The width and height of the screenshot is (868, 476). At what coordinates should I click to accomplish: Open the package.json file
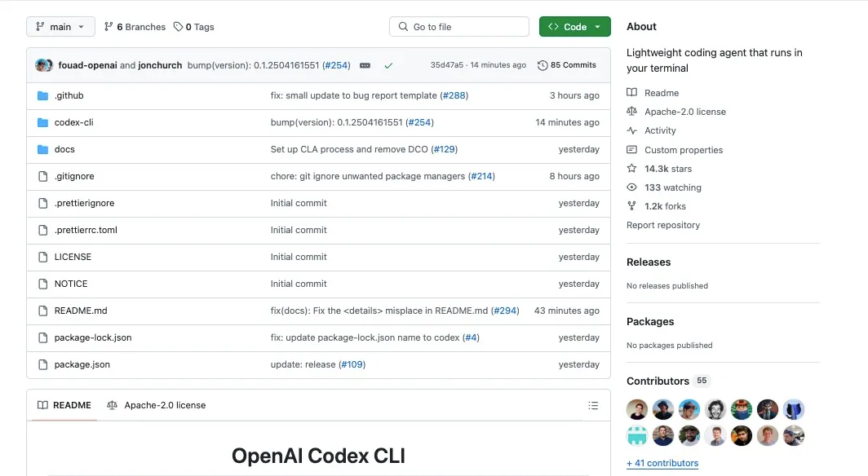[82, 364]
